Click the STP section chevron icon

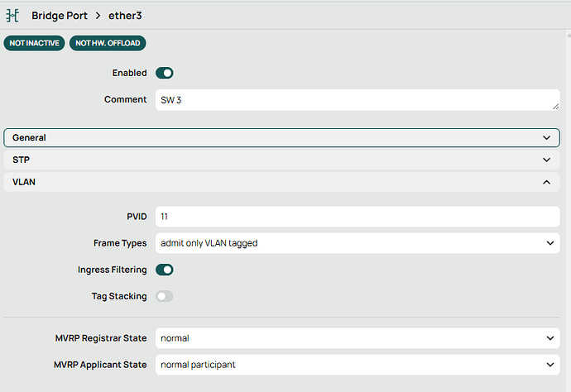[546, 160]
